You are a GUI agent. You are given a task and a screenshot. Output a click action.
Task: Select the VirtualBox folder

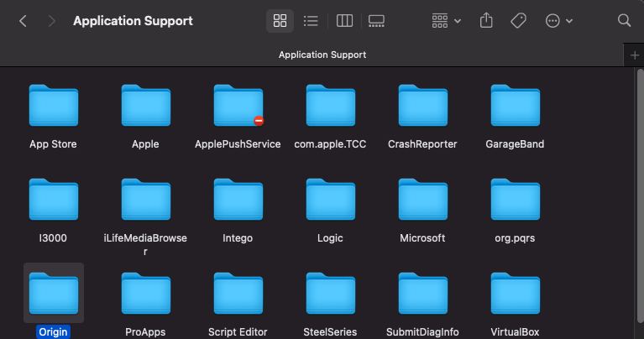pos(515,295)
